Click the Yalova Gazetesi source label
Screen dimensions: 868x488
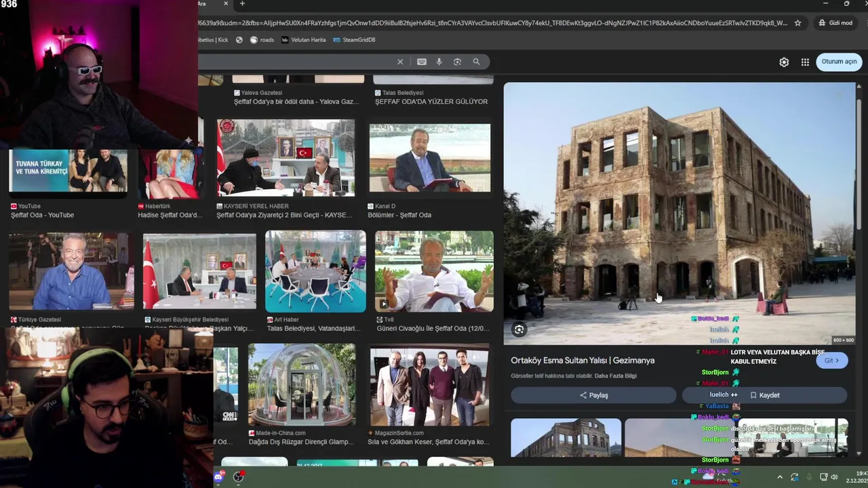[x=262, y=93]
